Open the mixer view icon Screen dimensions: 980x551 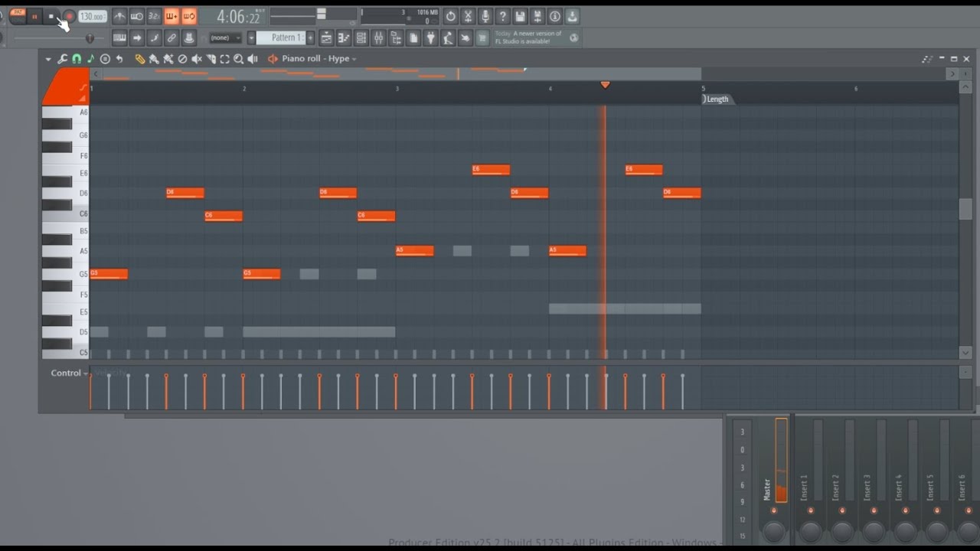pyautogui.click(x=378, y=37)
